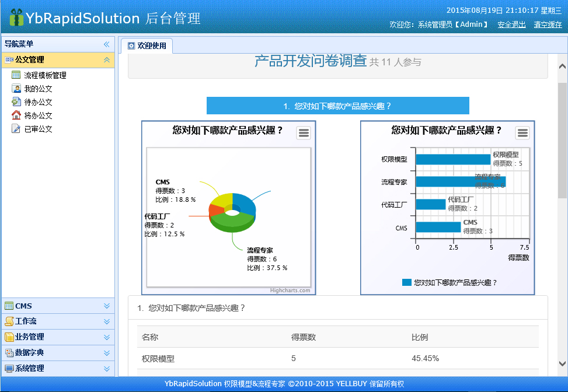Open the bar chart hamburger menu

point(522,133)
